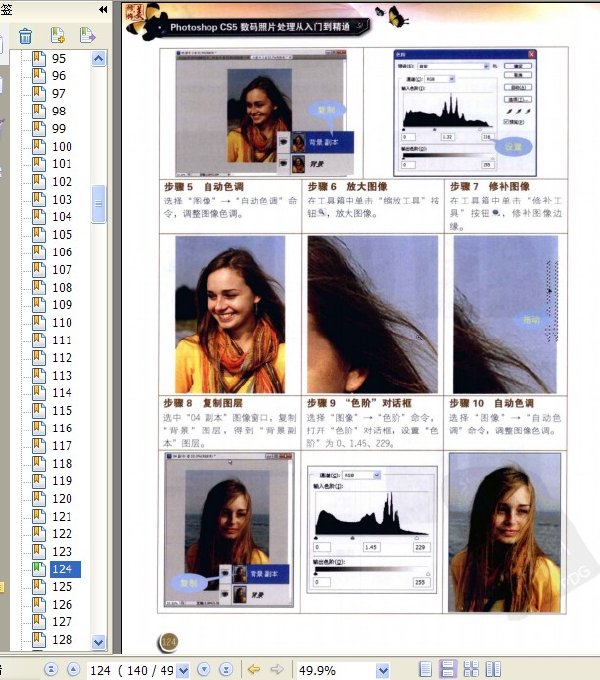Go to the next page

click(x=204, y=669)
